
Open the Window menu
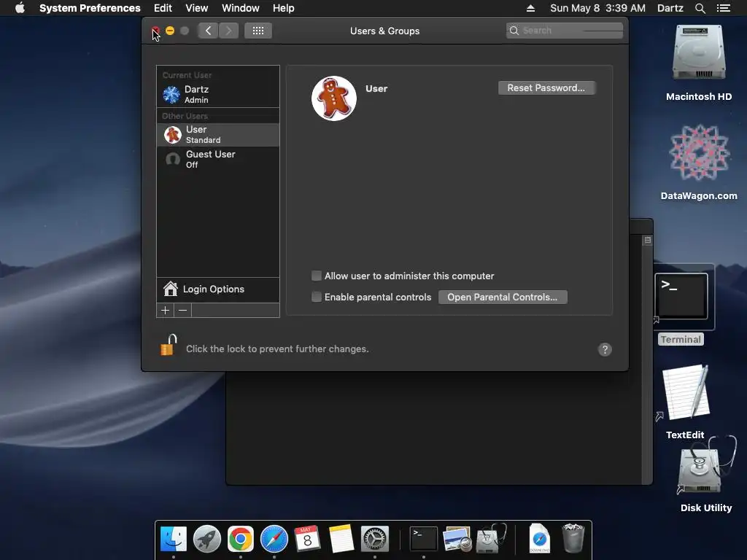pos(241,8)
